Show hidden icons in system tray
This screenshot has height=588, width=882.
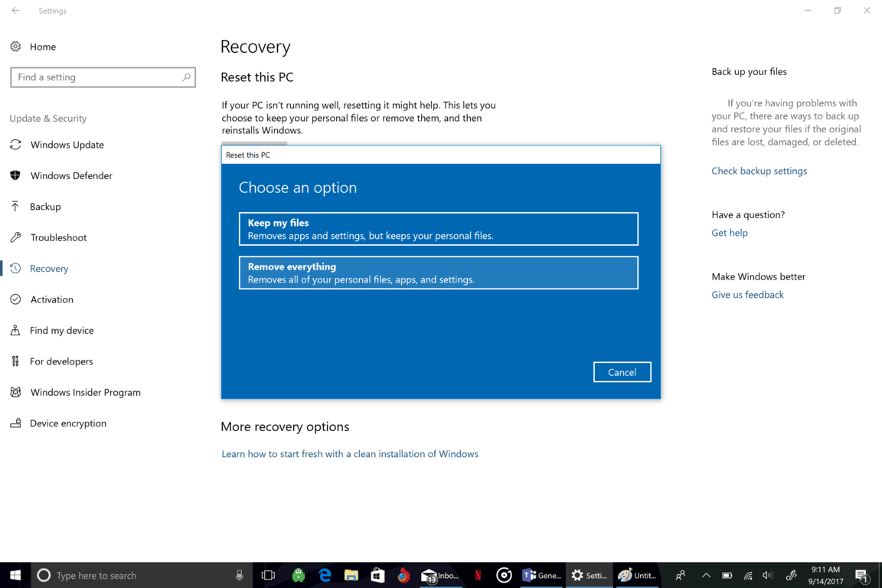click(x=706, y=575)
